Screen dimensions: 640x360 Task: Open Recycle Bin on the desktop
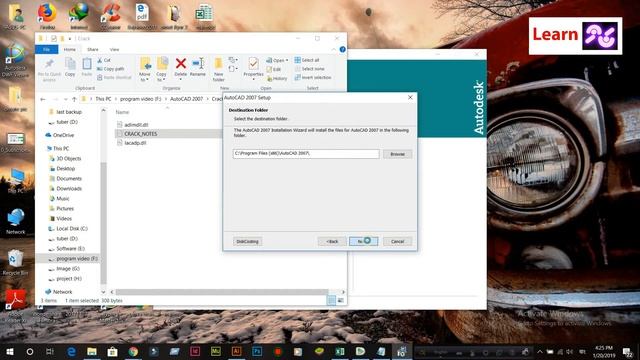[16, 263]
